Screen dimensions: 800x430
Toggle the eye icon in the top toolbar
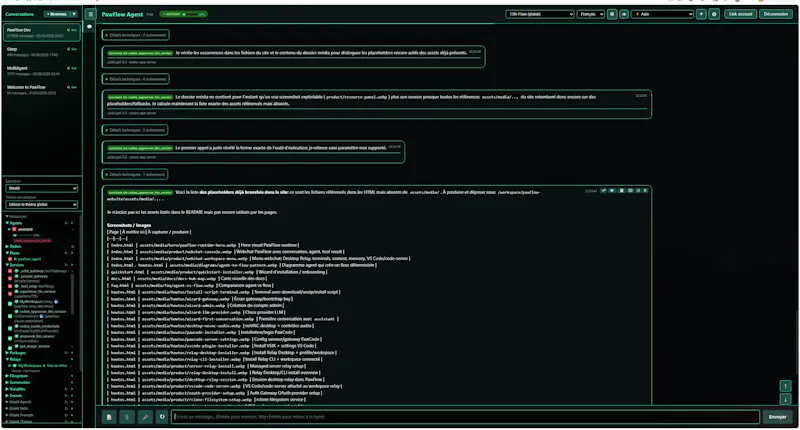click(623, 14)
